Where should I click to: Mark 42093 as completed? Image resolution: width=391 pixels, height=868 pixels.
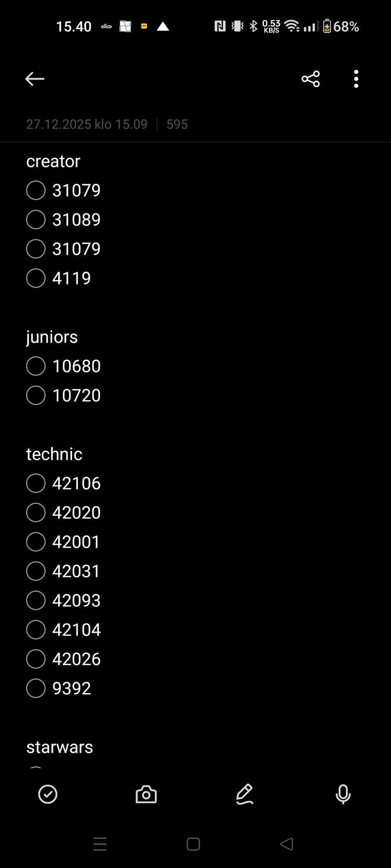[36, 601]
